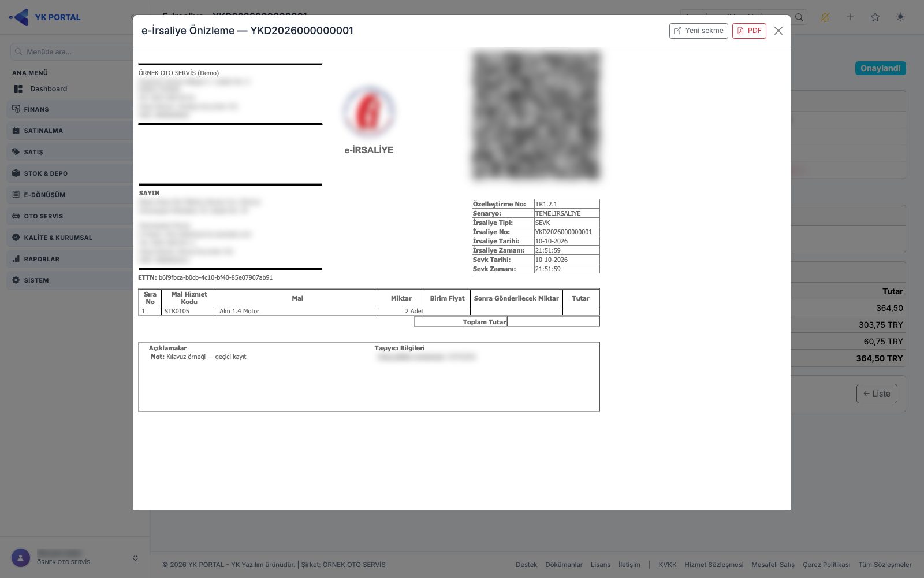Open Dashboard from main menu
The width and height of the screenshot is (924, 578).
(49, 89)
